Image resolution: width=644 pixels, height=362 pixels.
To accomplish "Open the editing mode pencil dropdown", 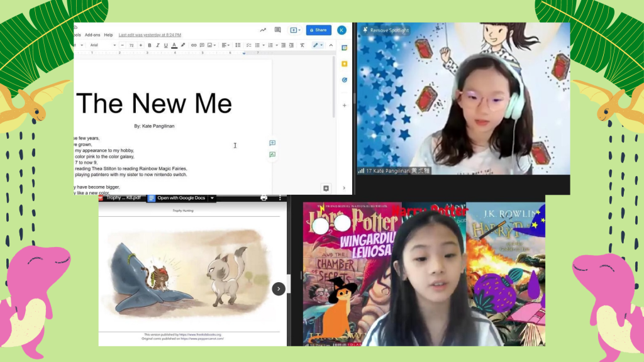I will (318, 45).
